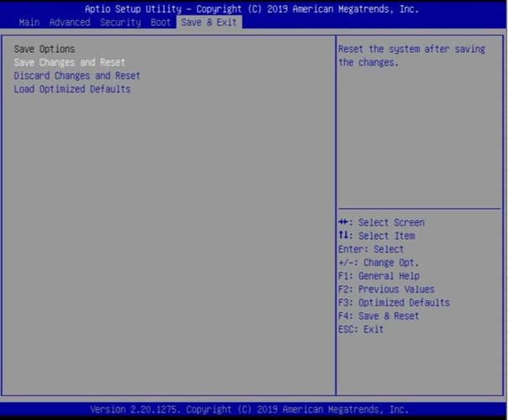Click the F1: General Help hint
Screen dimensions: 508x420
pos(378,276)
